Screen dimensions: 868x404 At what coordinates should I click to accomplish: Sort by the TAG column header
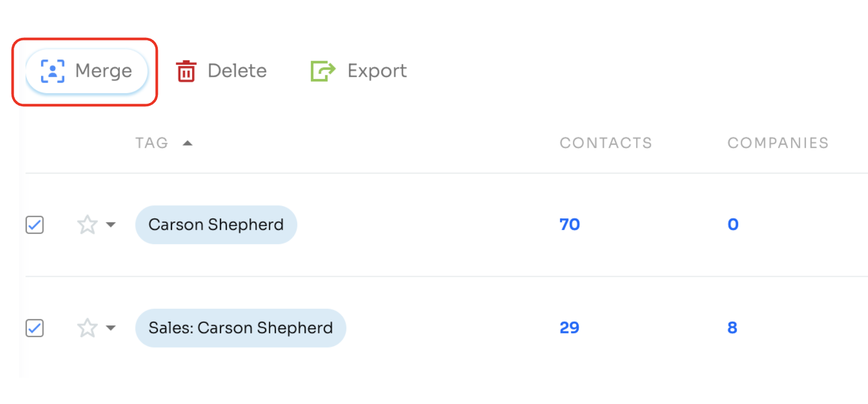[x=152, y=143]
